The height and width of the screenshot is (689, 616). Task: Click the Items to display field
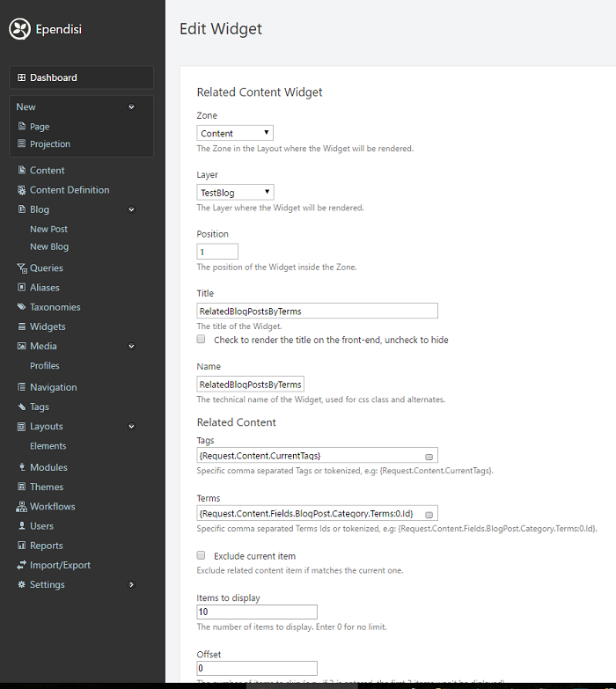click(x=257, y=612)
